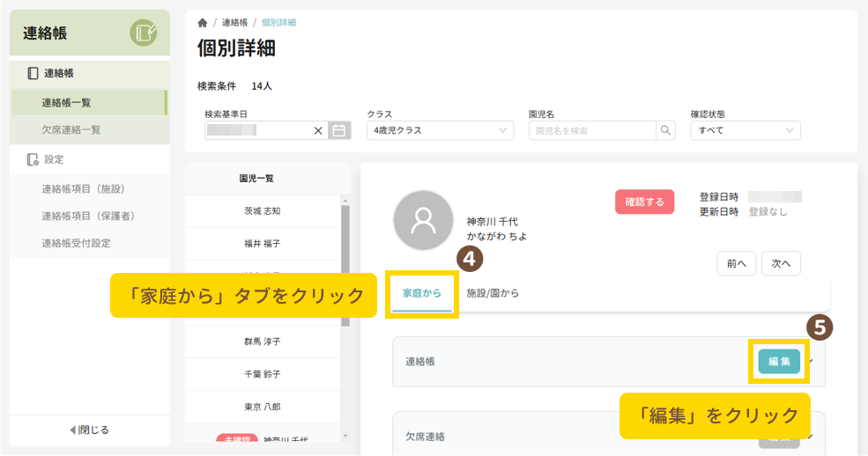
Task: Switch to the 家庭から tab
Action: (422, 293)
